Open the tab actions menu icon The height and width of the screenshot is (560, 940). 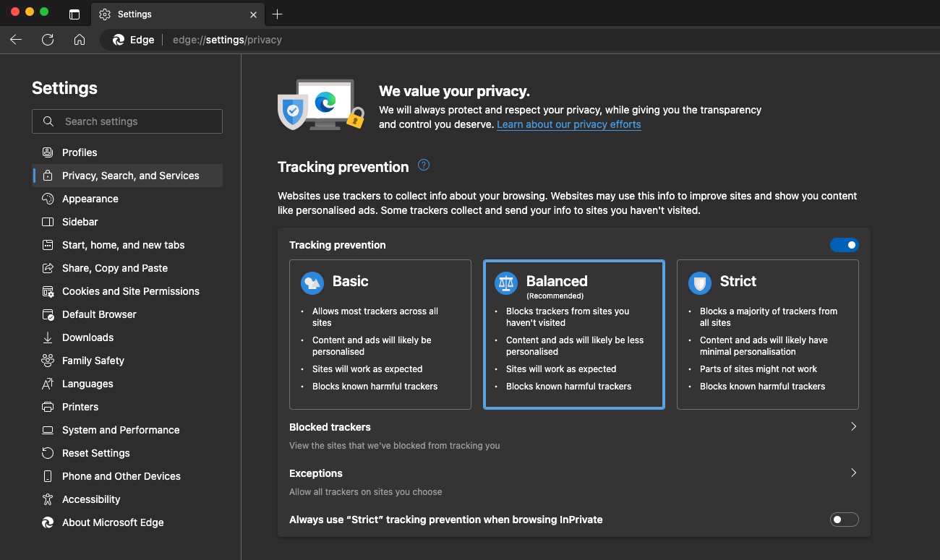74,14
